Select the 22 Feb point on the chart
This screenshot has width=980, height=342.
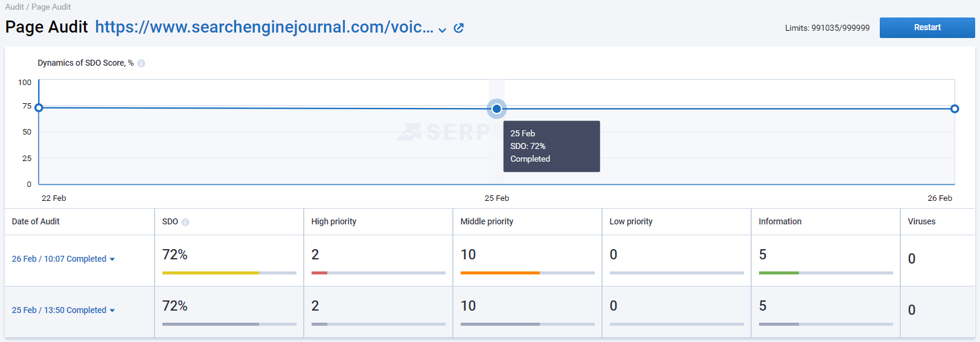[x=39, y=108]
